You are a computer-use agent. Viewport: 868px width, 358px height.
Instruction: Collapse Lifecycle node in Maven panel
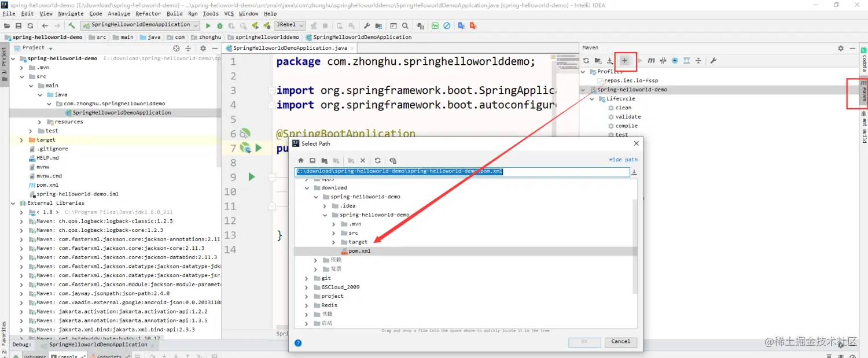pyautogui.click(x=593, y=99)
